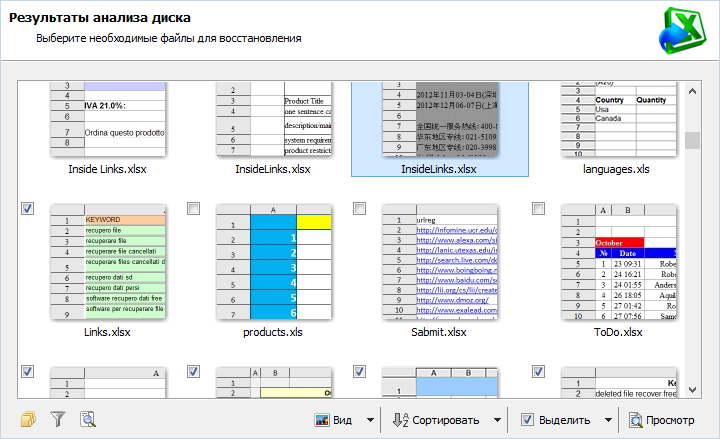Screen dimensions: 720x439
Task: Select the Inside Links.xlsx thumbnail with IVA 21.0%
Action: pyautogui.click(x=108, y=119)
